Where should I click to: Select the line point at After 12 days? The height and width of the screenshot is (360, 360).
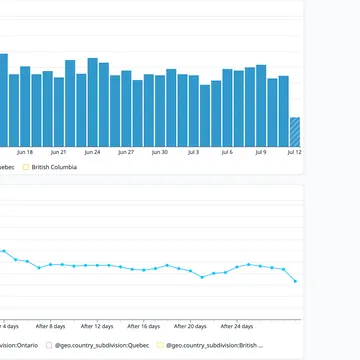(x=97, y=265)
